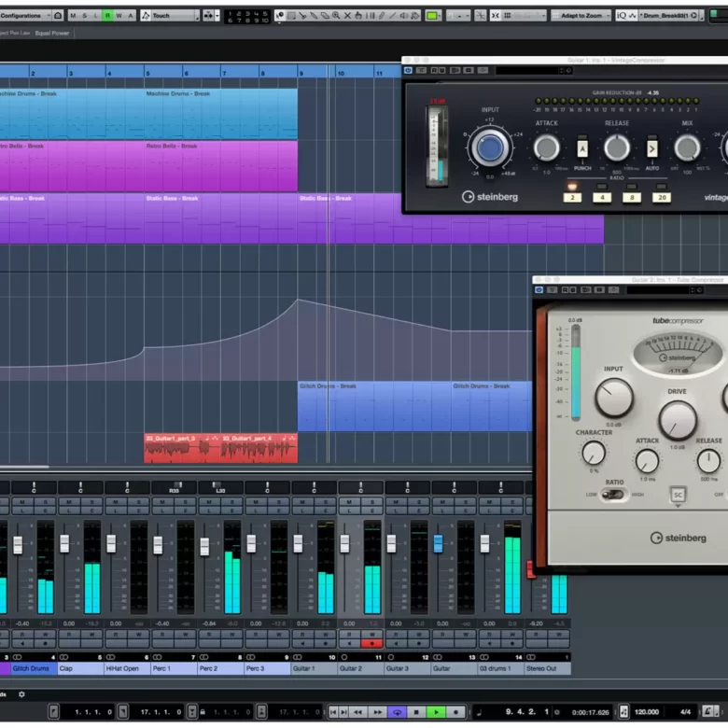
Task: Click the Steinberg logo on Tube Compressor
Action: (x=679, y=538)
